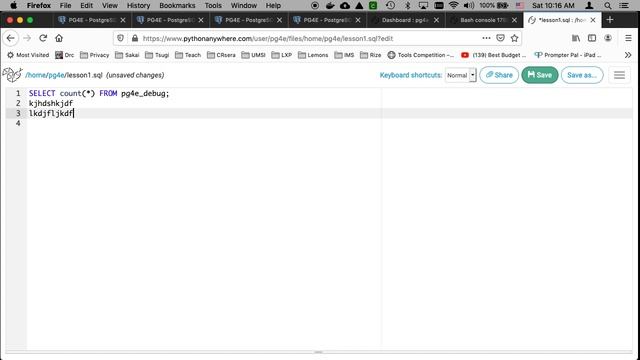Click the Wi-Fi status icon
Viewport: 640px width, 360px height.
(x=453, y=5)
